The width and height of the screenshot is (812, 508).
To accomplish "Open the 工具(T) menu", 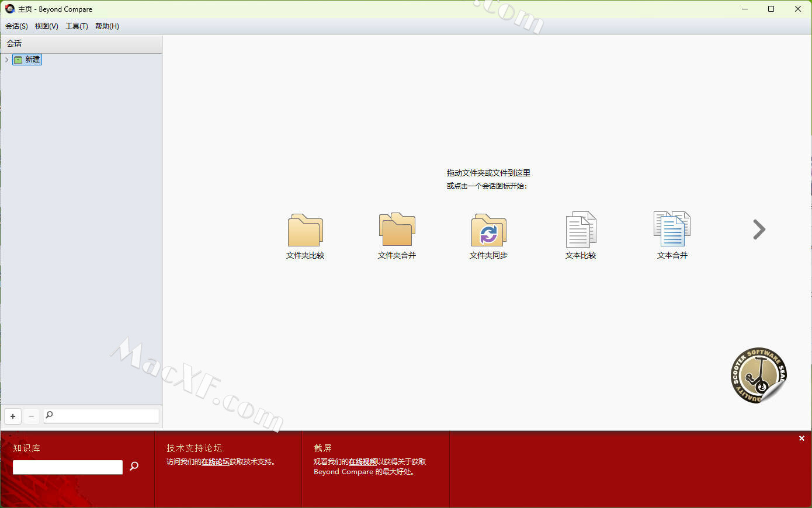I will 77,26.
